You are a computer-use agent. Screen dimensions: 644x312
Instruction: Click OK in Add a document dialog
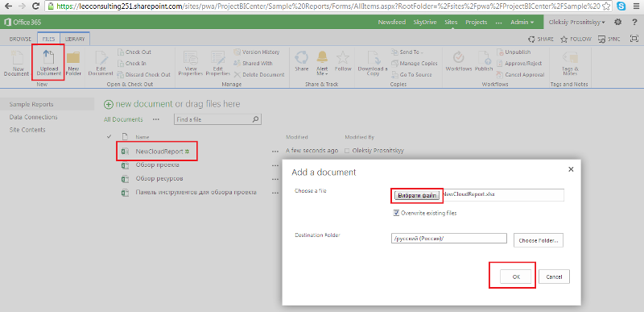(516, 277)
